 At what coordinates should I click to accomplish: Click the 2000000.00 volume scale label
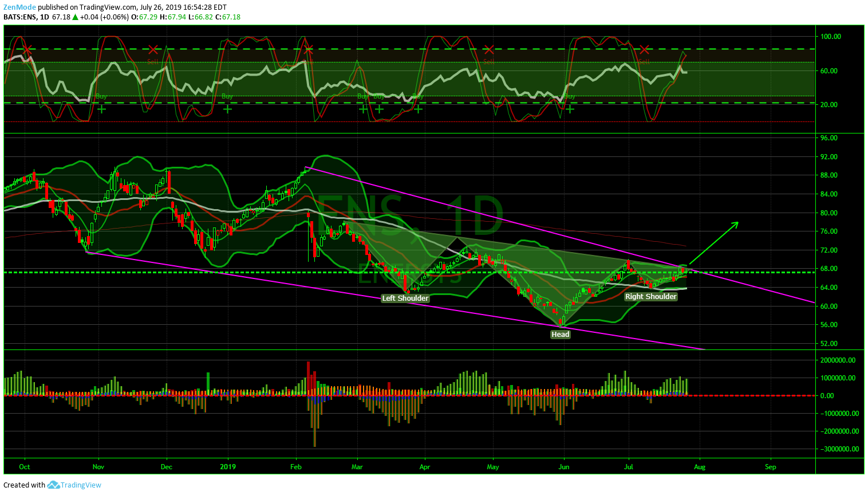[x=838, y=360]
